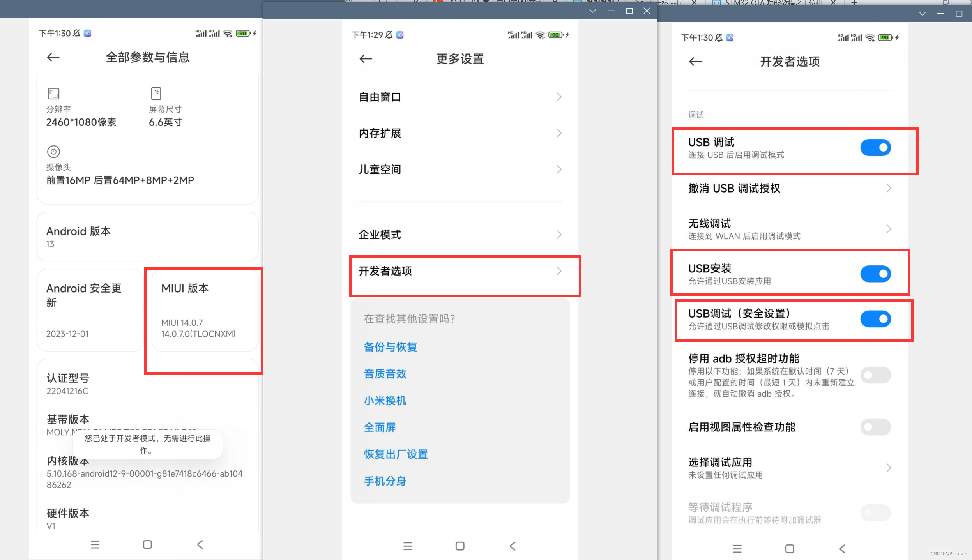Tap blue app icon on middle phone status bar
Screen dimensions: 972x560
click(x=400, y=35)
